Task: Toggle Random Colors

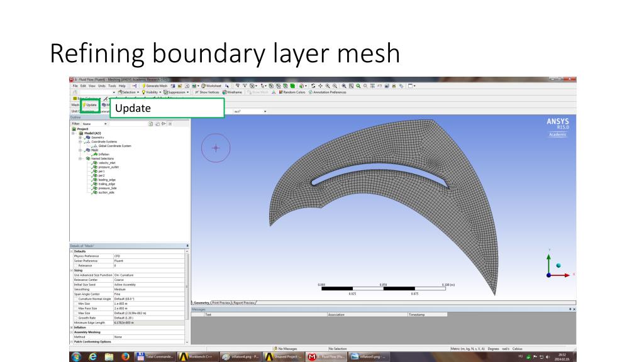Action: [x=292, y=92]
